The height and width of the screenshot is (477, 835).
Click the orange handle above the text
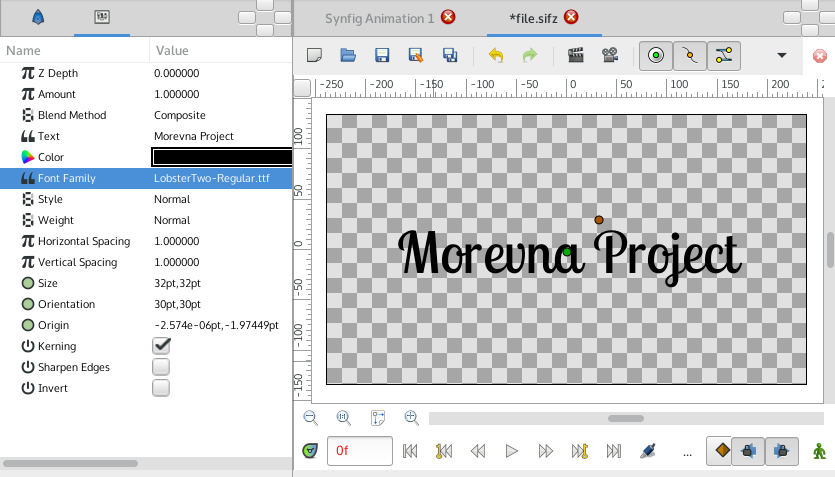(599, 220)
